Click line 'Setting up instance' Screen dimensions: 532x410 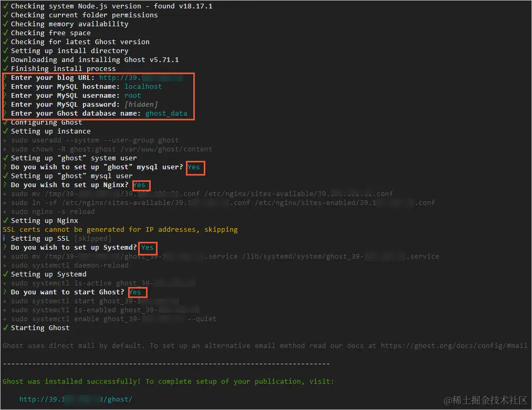[47, 131]
